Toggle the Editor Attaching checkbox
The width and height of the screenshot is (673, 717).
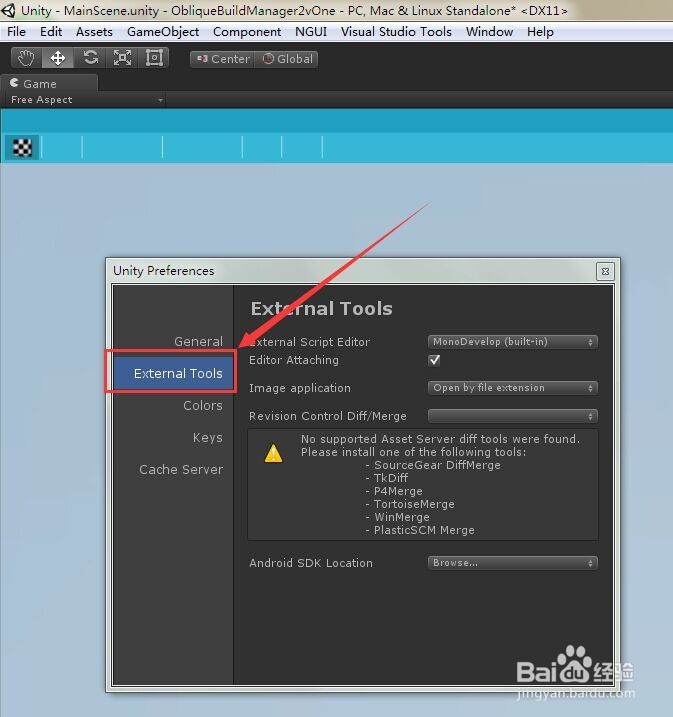434,360
